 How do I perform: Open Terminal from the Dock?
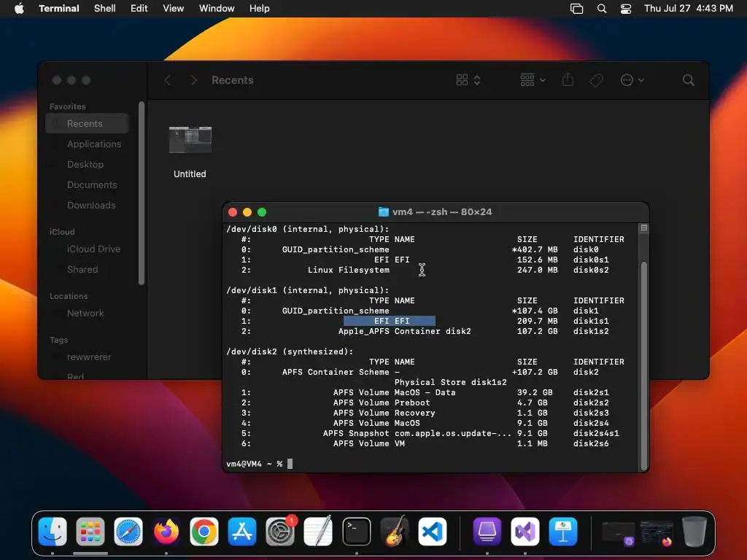356,532
